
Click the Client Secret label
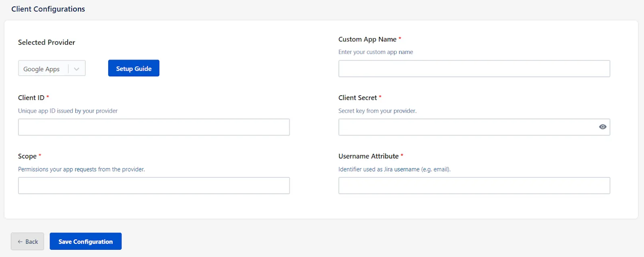[x=357, y=98]
